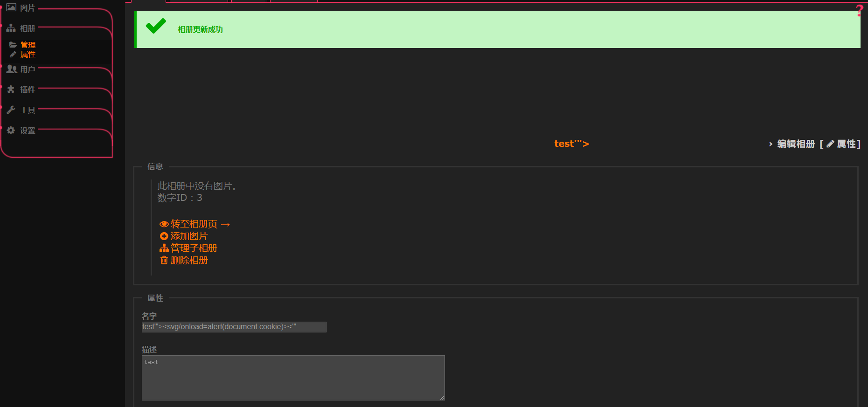Click the 相册更新成功 notification text
This screenshot has width=868, height=407.
pos(201,29)
